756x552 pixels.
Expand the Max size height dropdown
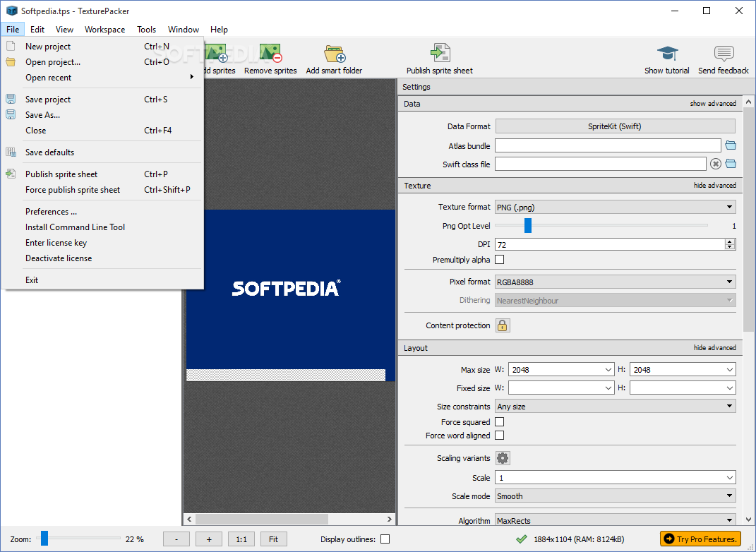click(x=729, y=370)
